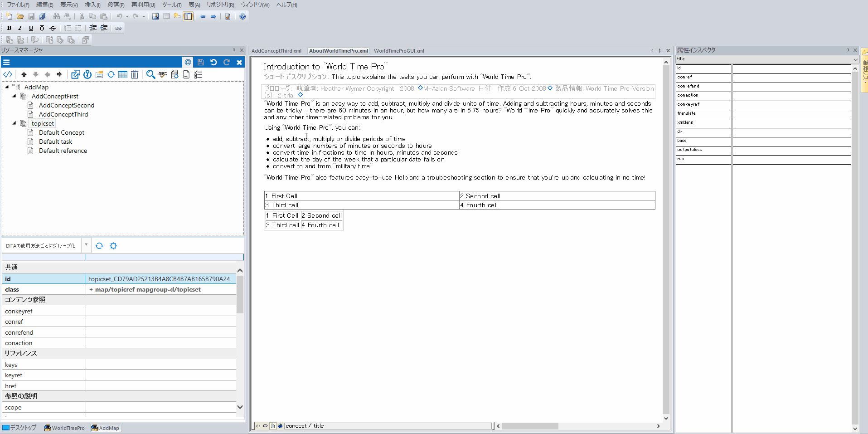This screenshot has width=868, height=434.
Task: Click the blue Back arrow icon
Action: 203,16
